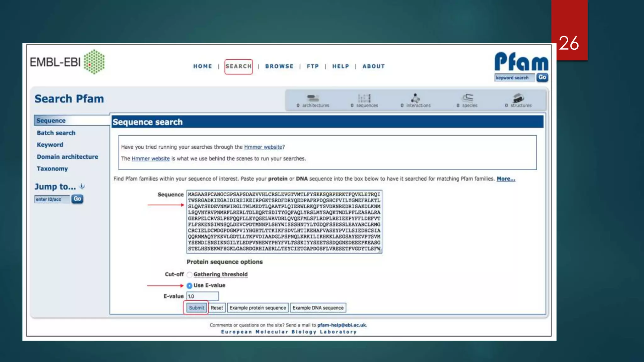Click the Pfam logo
Image resolution: width=644 pixels, height=362 pixels.
tap(521, 62)
